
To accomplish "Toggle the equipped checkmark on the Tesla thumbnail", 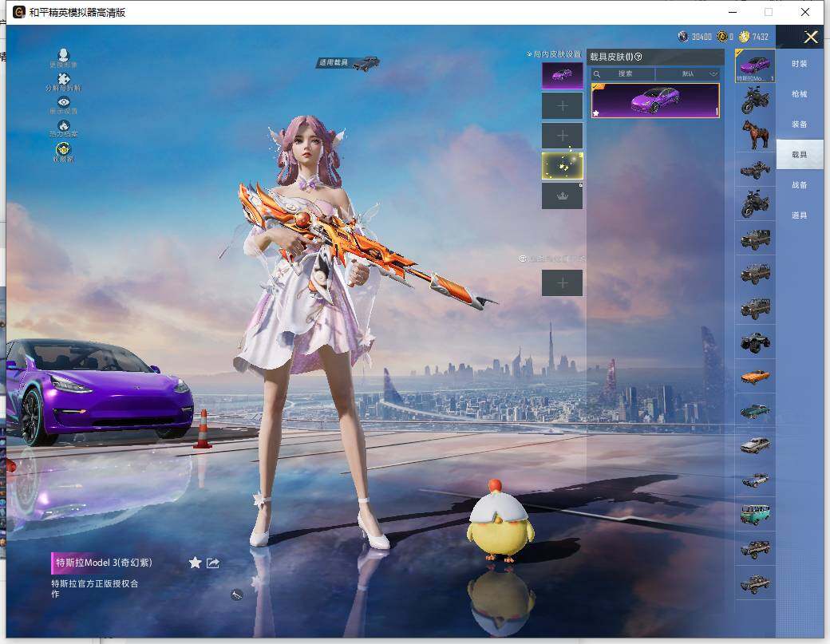I will coord(595,86).
